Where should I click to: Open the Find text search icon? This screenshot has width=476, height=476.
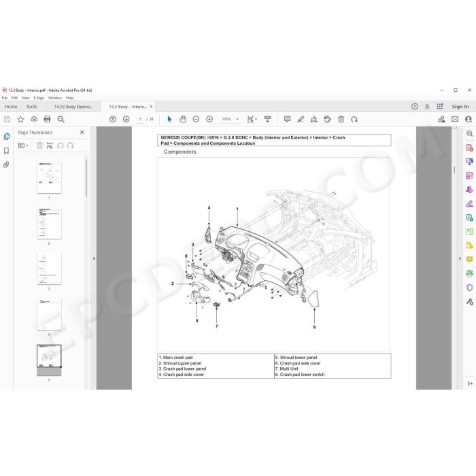61,119
